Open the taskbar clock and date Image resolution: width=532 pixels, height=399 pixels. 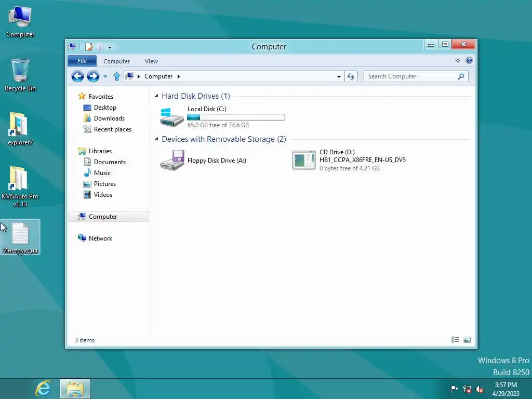[506, 389]
